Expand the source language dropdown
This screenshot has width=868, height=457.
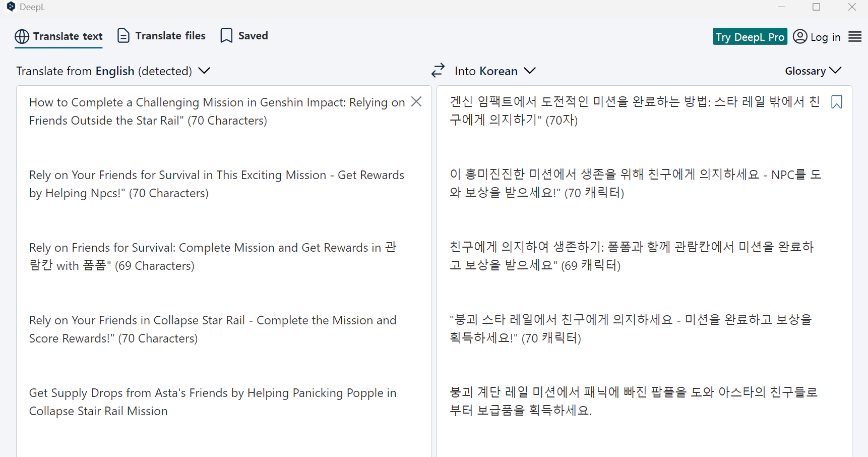click(x=113, y=71)
